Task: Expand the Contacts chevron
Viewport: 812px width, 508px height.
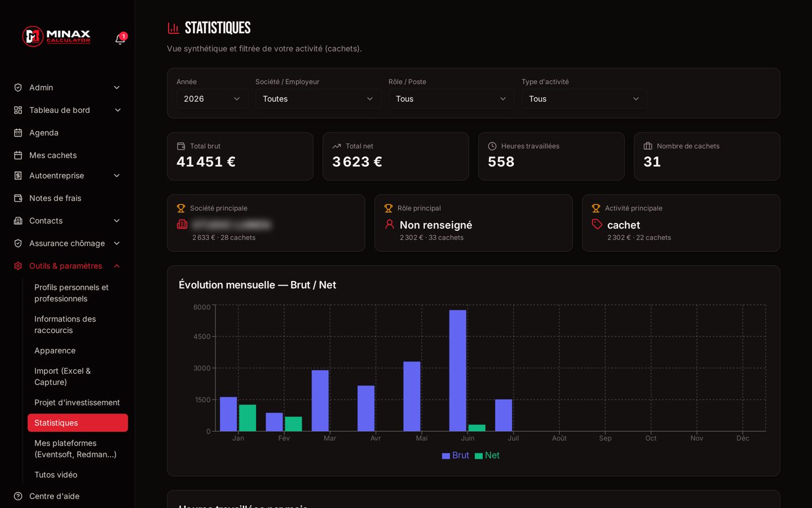Action: pyautogui.click(x=117, y=221)
